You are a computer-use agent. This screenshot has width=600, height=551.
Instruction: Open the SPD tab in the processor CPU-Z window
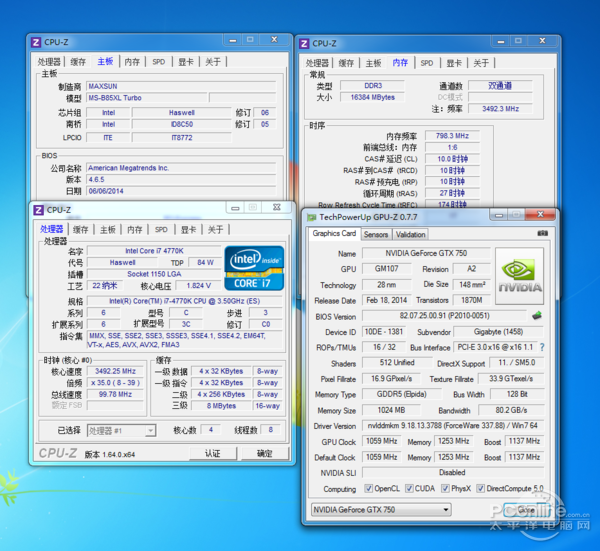tap(161, 230)
